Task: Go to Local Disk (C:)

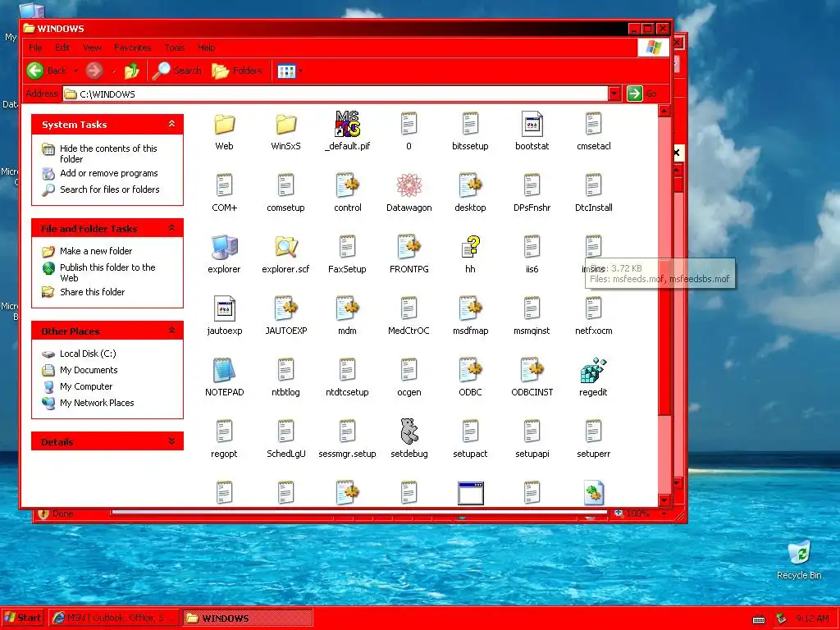Action: point(88,354)
